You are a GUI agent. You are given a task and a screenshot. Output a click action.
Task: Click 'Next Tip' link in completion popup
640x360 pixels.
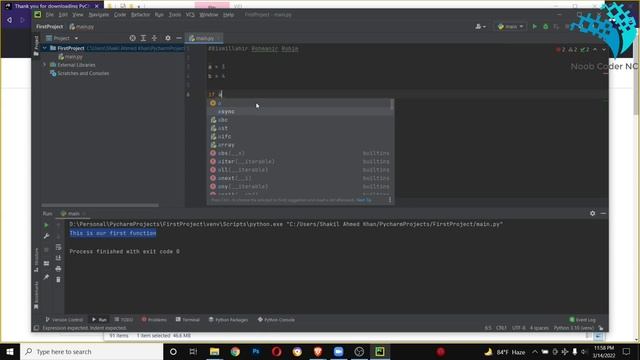(x=364, y=200)
